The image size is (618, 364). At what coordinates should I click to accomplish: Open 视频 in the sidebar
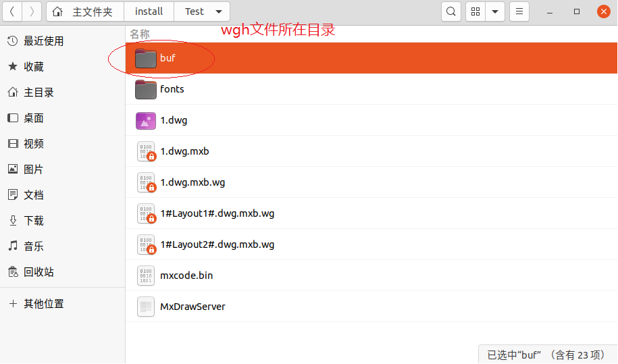pyautogui.click(x=63, y=143)
